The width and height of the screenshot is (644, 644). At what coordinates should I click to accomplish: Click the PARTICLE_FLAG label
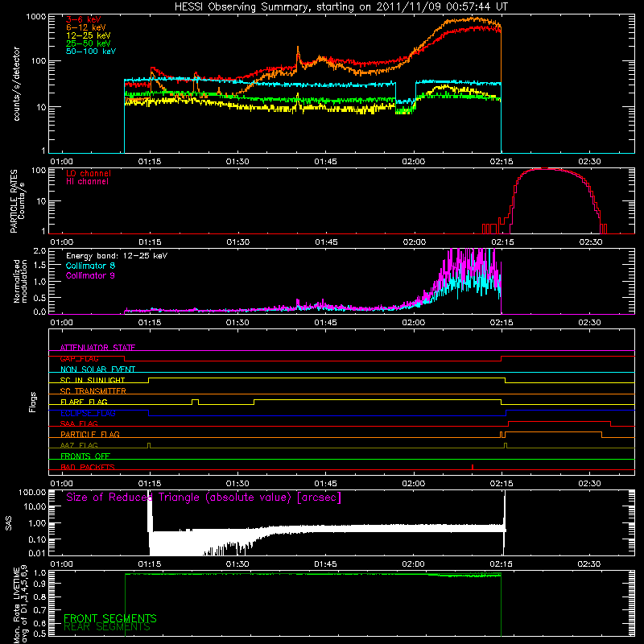(90, 434)
